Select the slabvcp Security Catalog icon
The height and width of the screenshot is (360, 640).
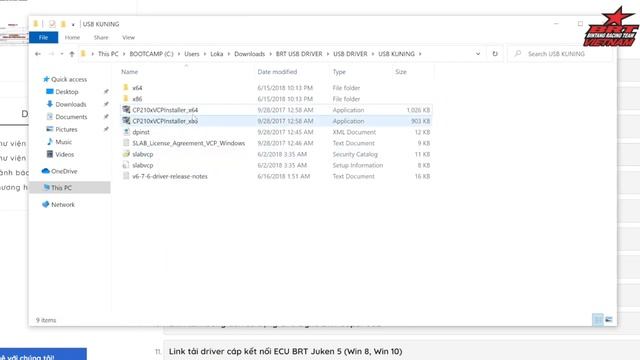pos(126,154)
